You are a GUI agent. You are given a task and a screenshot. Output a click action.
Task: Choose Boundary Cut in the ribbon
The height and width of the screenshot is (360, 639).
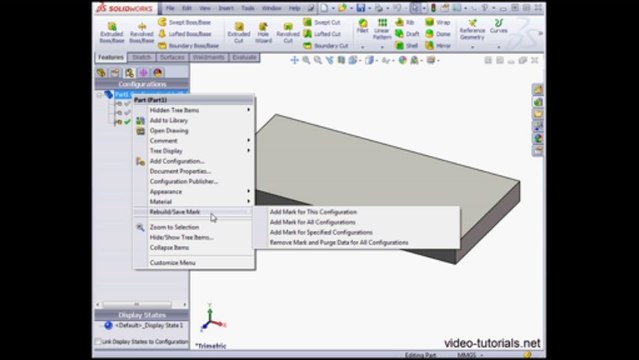[326, 45]
